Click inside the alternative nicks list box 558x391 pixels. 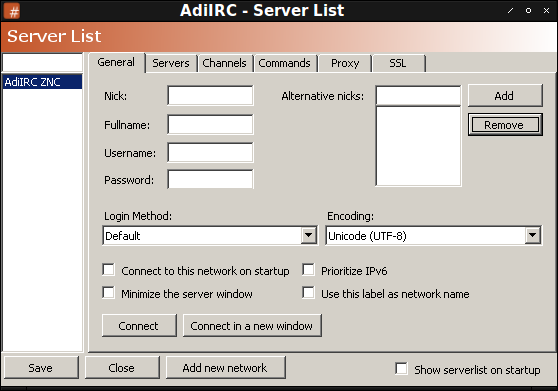click(418, 146)
